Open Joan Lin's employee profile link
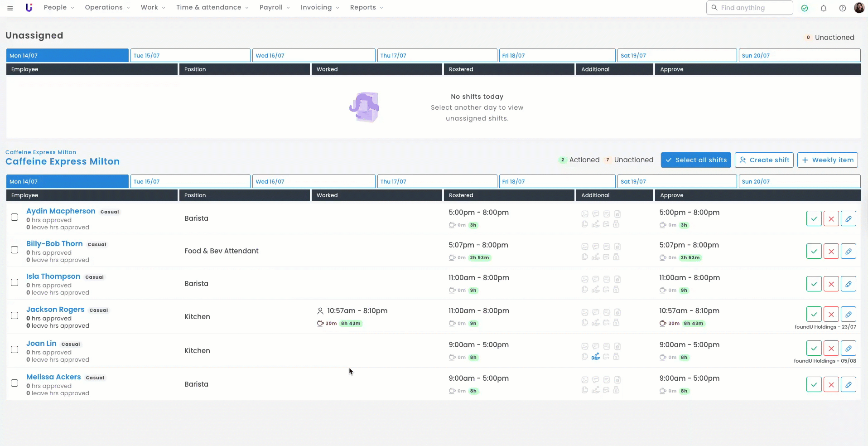The height and width of the screenshot is (446, 868). [x=41, y=344]
